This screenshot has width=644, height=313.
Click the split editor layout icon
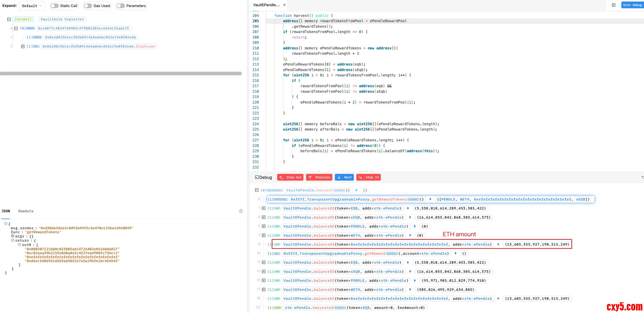pyautogui.click(x=613, y=5)
